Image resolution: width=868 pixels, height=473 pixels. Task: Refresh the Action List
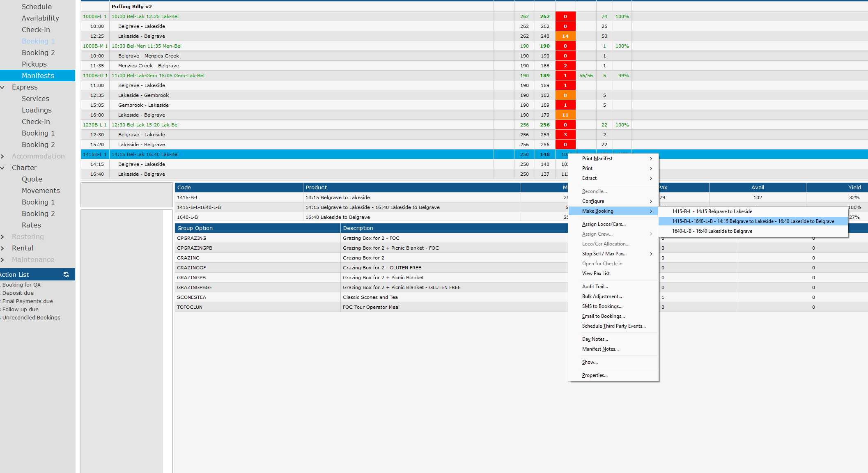tap(66, 274)
